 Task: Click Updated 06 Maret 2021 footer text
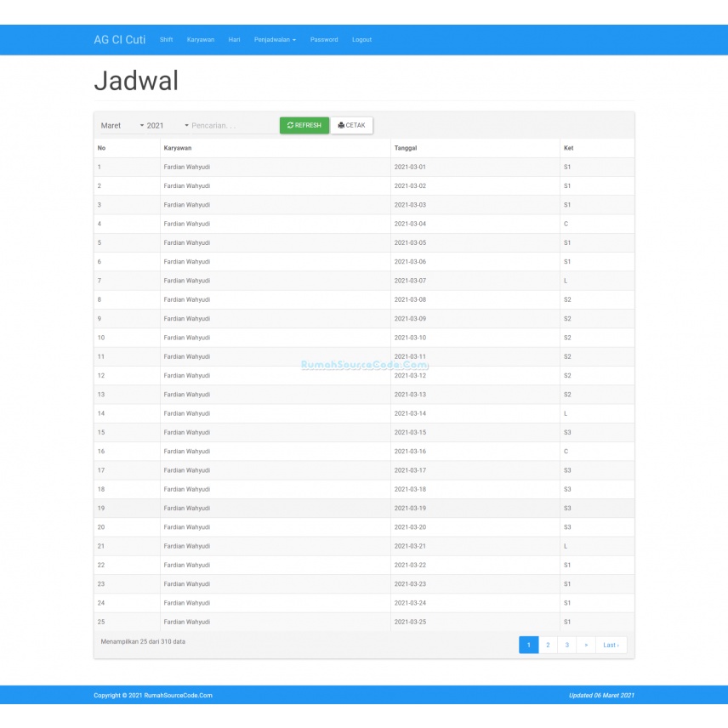601,696
